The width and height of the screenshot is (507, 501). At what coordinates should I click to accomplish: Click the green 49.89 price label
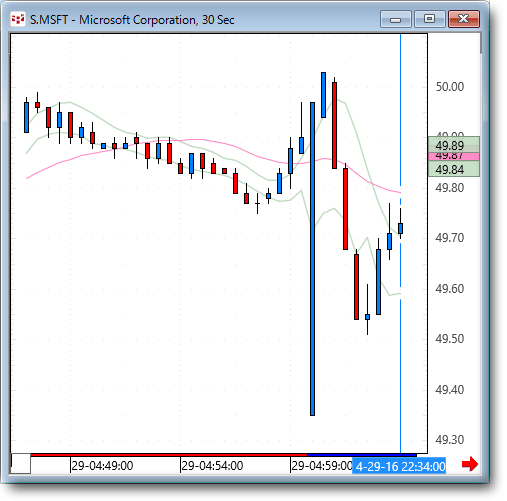point(454,145)
